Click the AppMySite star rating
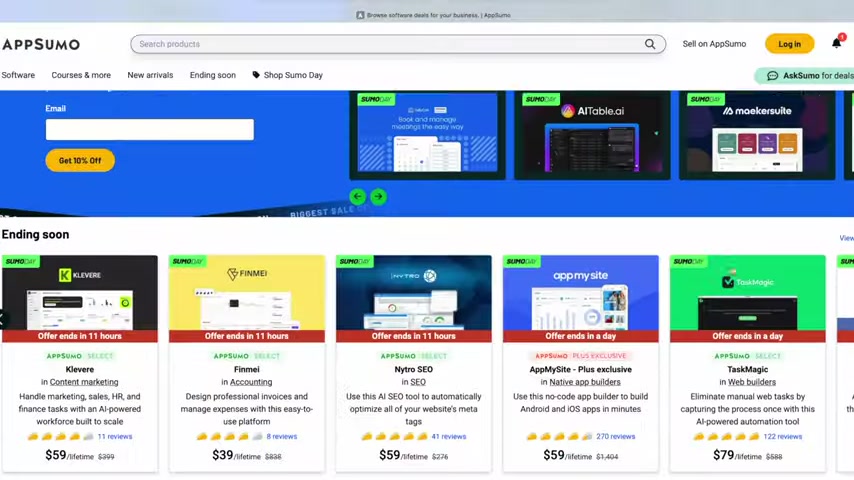Screen dimensions: 854x480 (559, 436)
